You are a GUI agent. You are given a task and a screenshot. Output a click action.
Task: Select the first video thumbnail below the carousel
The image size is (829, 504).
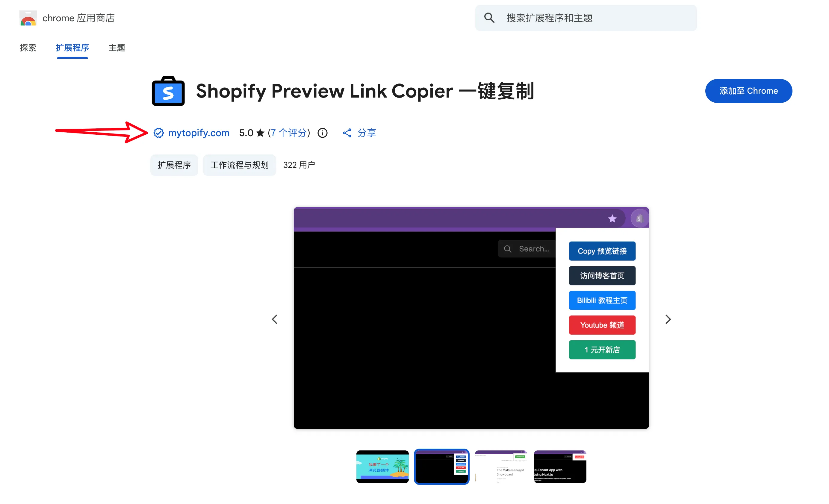pyautogui.click(x=382, y=467)
